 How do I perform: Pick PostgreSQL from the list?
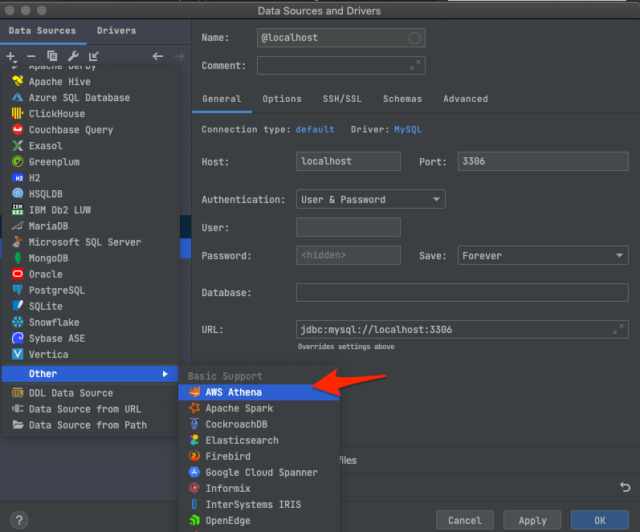point(91,290)
